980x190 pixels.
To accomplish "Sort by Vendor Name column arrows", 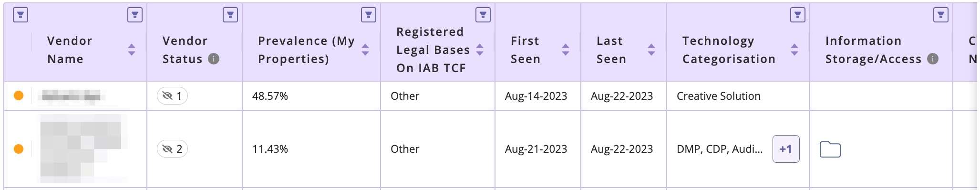I will (x=132, y=50).
